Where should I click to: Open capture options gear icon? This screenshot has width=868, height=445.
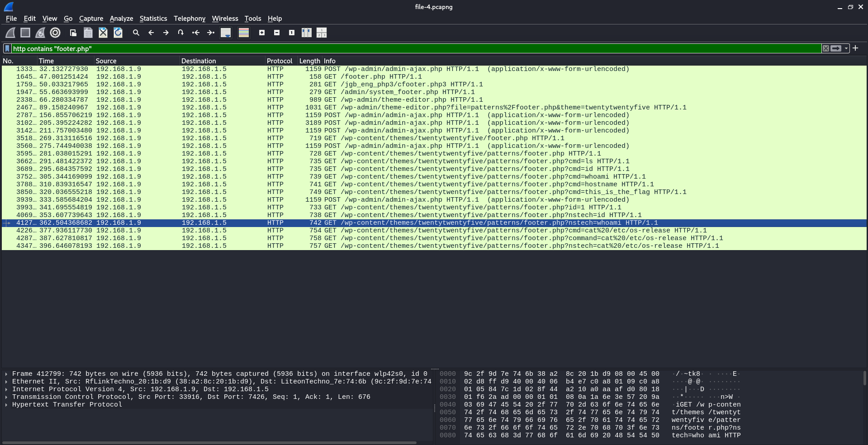pos(55,33)
